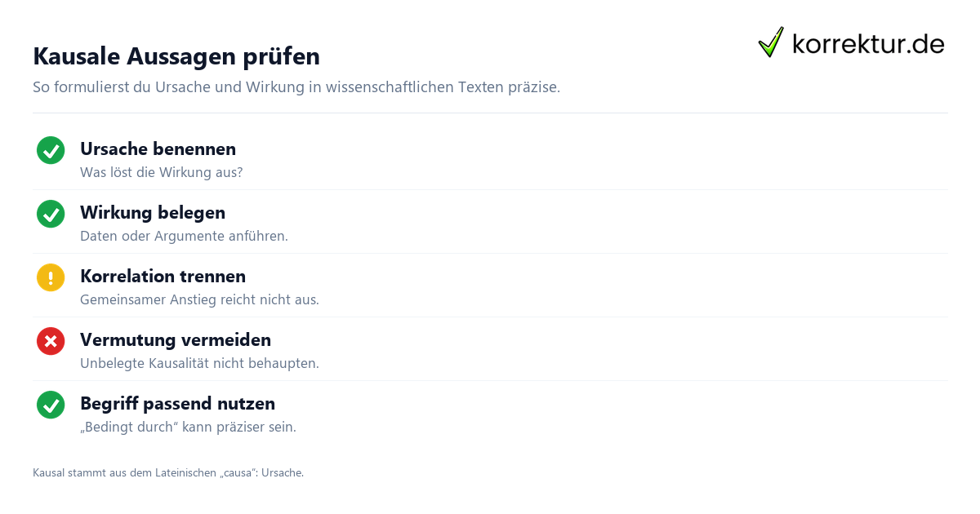Click the checkmark in the korrektur.de logo
The width and height of the screenshot is (980, 514).
771,42
